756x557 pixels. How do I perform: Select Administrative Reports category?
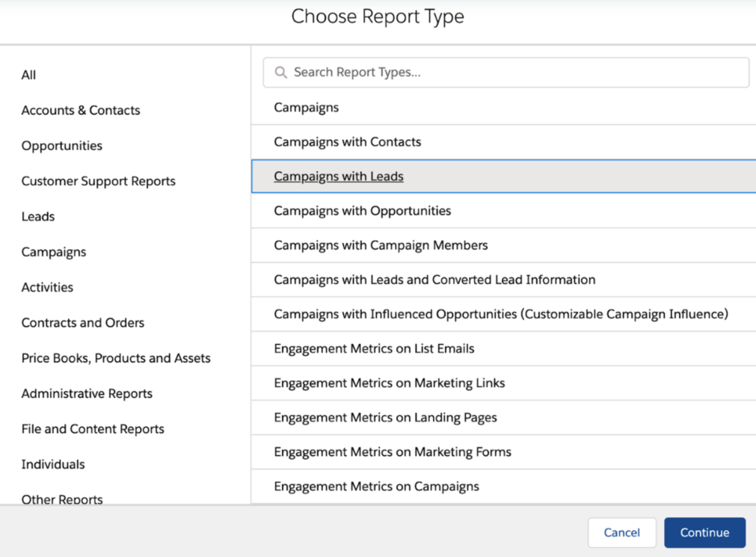click(87, 393)
